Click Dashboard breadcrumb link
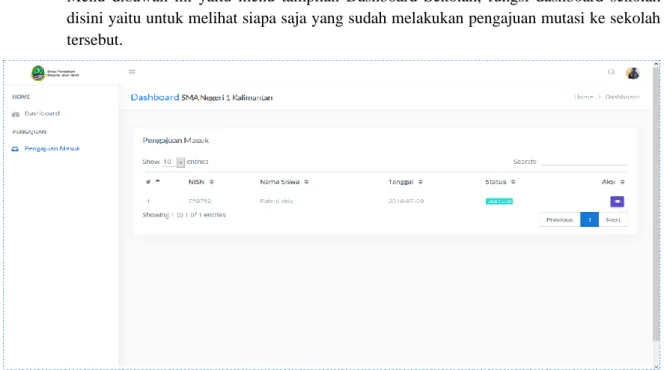The width and height of the screenshot is (664, 370). pyautogui.click(x=622, y=97)
